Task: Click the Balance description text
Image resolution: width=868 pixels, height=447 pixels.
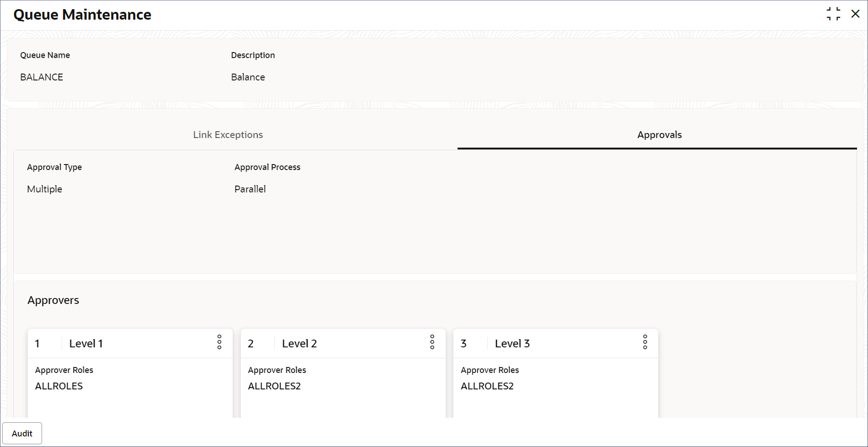Action: (248, 77)
